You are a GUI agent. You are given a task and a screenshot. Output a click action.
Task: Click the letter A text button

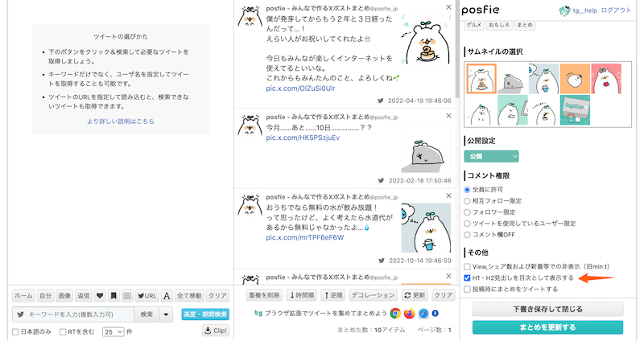click(167, 295)
